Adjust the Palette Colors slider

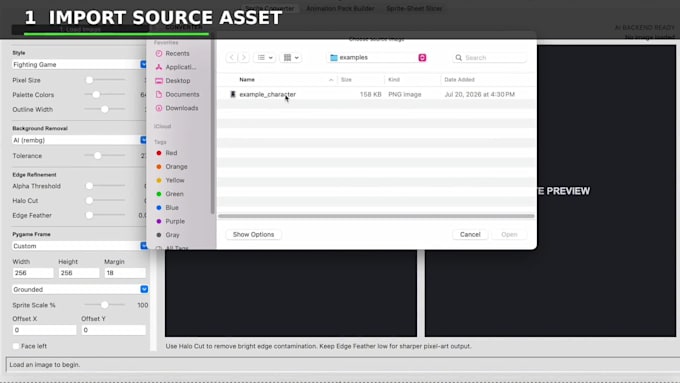(x=105, y=94)
